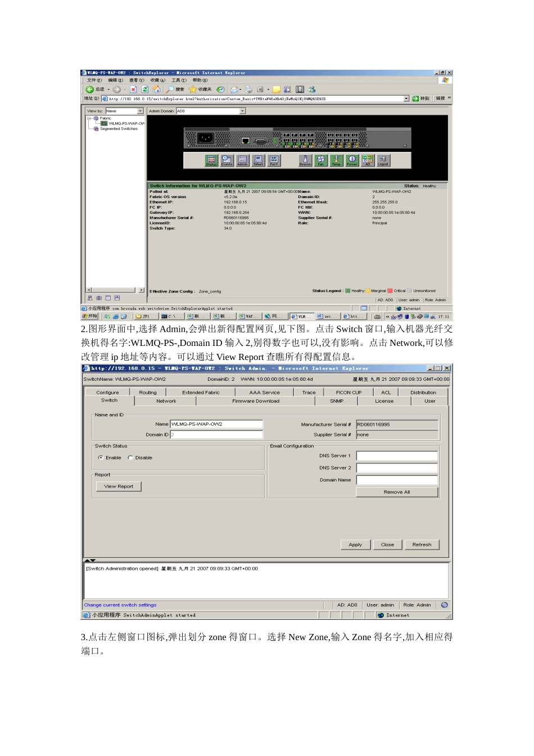534x756 pixels.
Task: Click the IE Print icon
Action: [x=248, y=89]
